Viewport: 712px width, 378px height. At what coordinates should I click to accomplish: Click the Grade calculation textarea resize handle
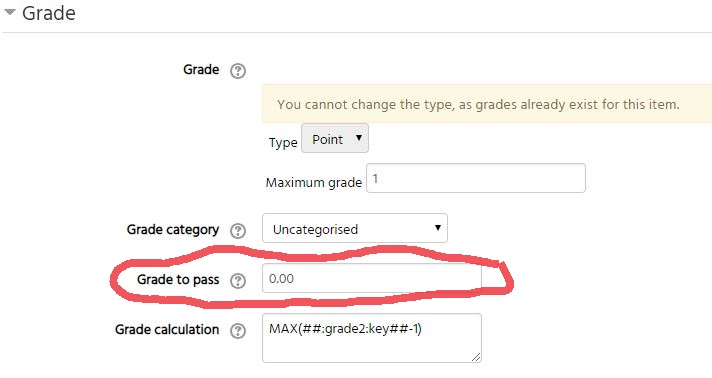pos(475,357)
